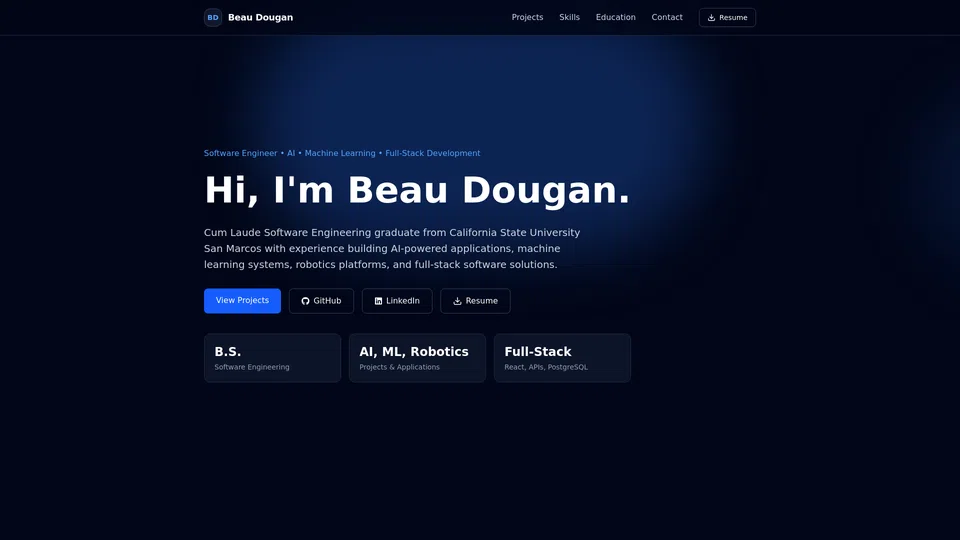This screenshot has height=540, width=960.
Task: Click the "Hi, I'm Beau Dougan." heading
Action: [x=417, y=190]
